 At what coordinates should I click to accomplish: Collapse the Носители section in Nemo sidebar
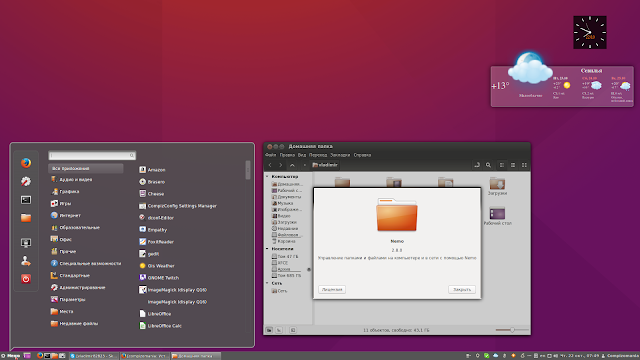click(268, 249)
